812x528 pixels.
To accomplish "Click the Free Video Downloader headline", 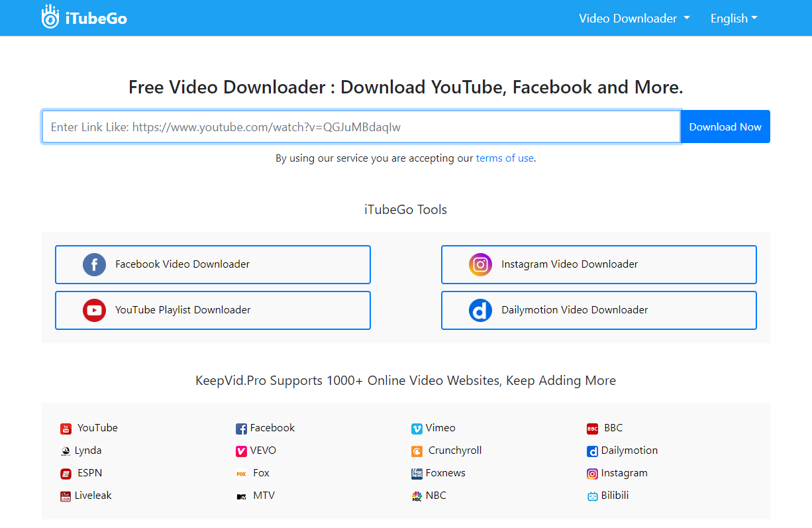I will point(406,87).
